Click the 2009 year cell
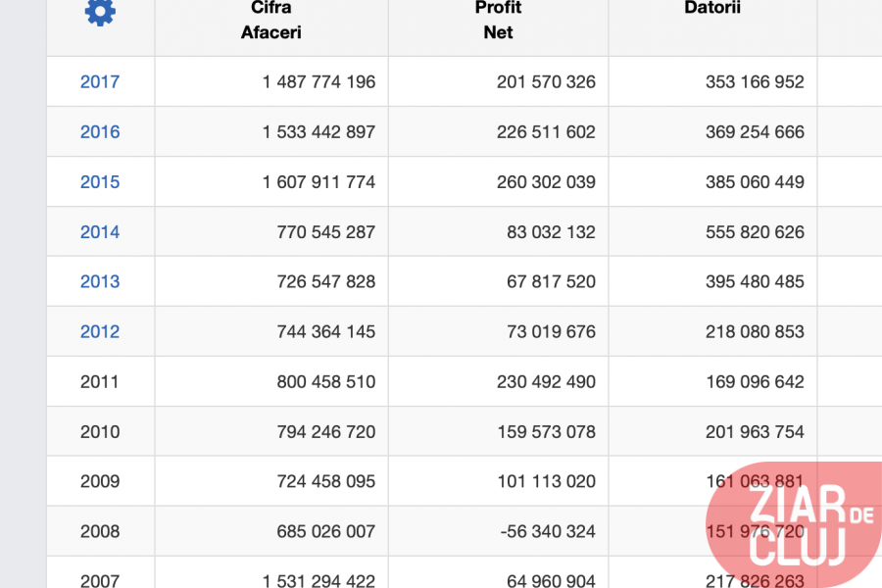Viewport: 882px width, 588px height. pyautogui.click(x=100, y=481)
